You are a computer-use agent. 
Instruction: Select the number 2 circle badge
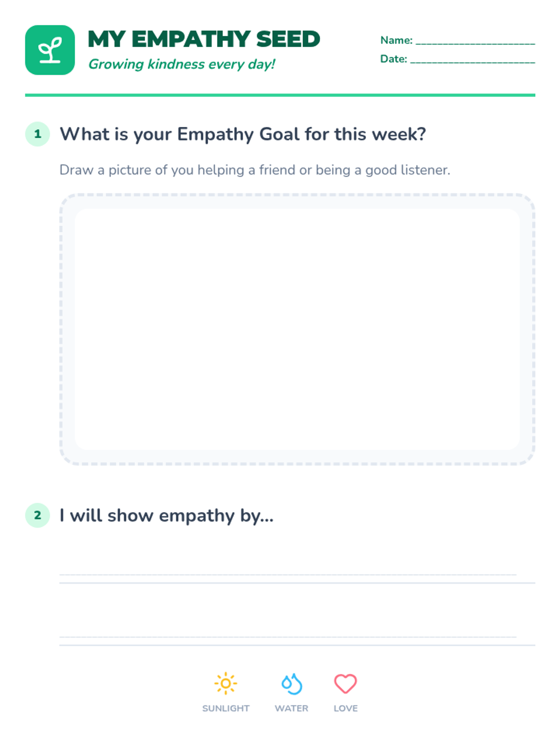click(37, 515)
